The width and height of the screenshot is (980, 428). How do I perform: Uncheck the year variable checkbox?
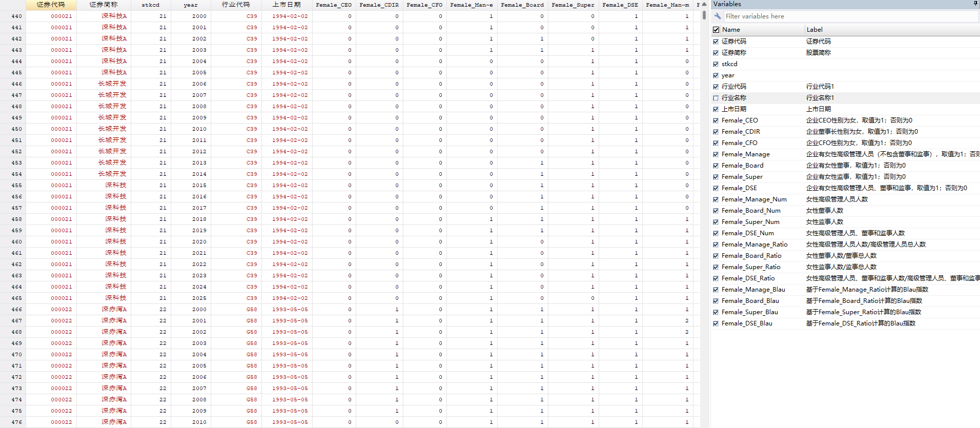tap(716, 75)
